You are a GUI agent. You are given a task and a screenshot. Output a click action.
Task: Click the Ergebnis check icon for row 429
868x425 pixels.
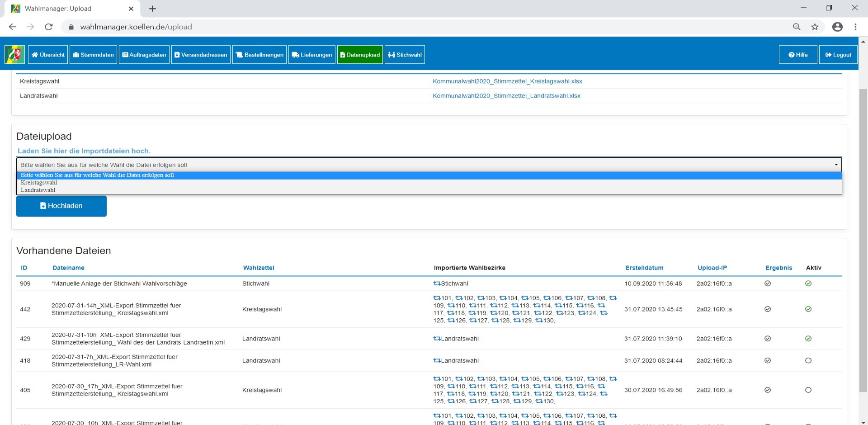tap(768, 339)
